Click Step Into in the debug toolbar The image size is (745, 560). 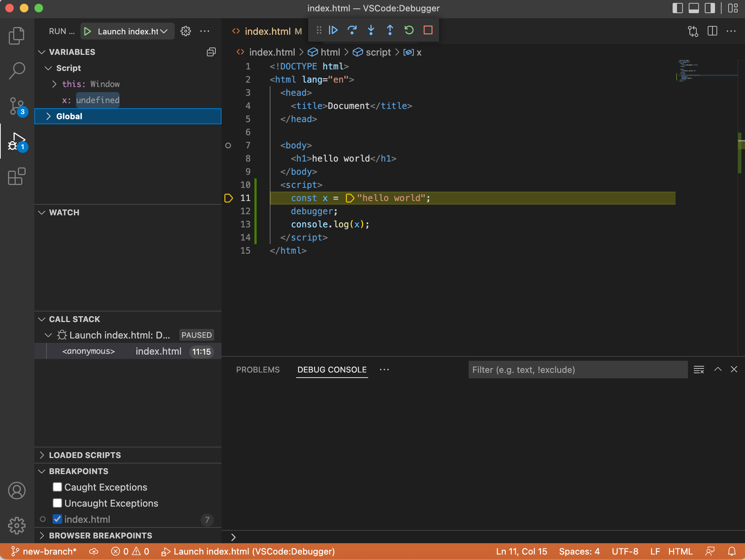coord(371,30)
